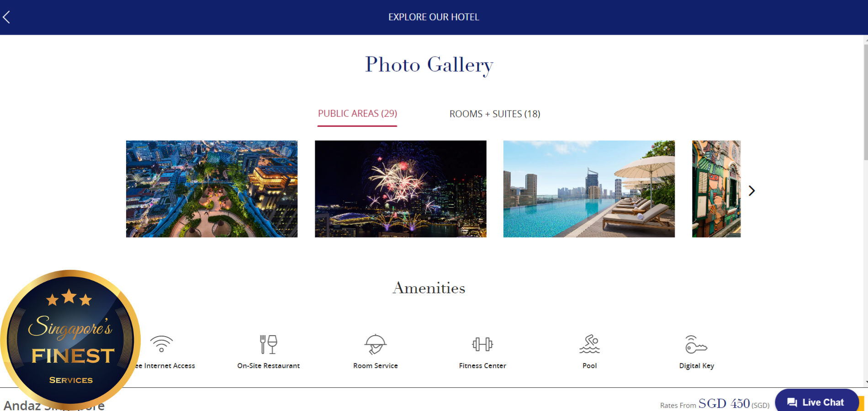This screenshot has width=868, height=411.
Task: Click the Live Chat speech bubble icon
Action: [x=792, y=402]
